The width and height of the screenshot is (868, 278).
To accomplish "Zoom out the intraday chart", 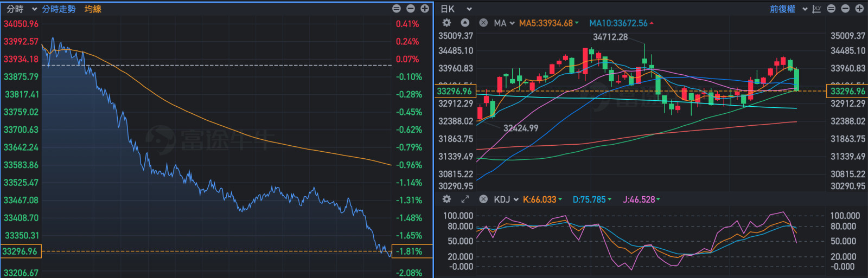I will click(x=411, y=9).
